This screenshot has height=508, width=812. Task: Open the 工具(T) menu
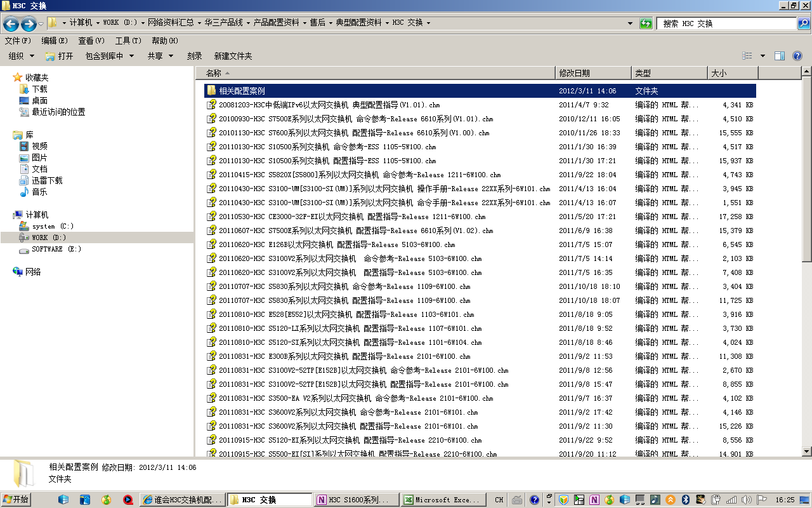click(128, 41)
